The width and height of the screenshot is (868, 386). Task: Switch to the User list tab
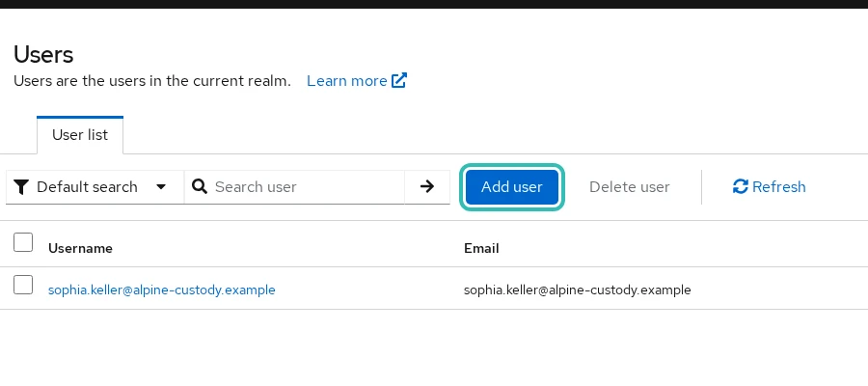pyautogui.click(x=80, y=135)
